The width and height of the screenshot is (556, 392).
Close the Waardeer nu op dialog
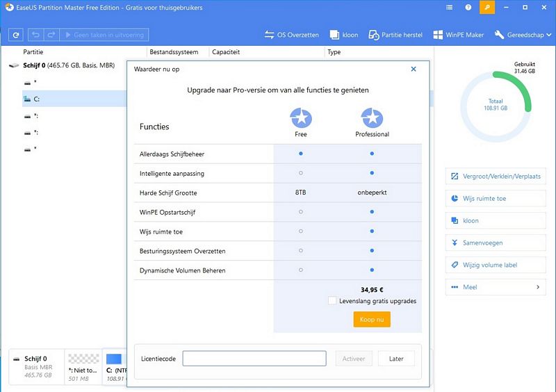[x=414, y=70]
